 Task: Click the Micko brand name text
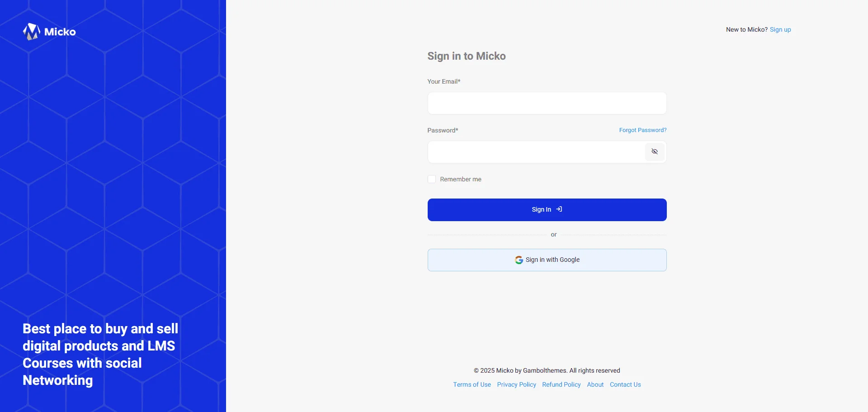[x=60, y=32]
